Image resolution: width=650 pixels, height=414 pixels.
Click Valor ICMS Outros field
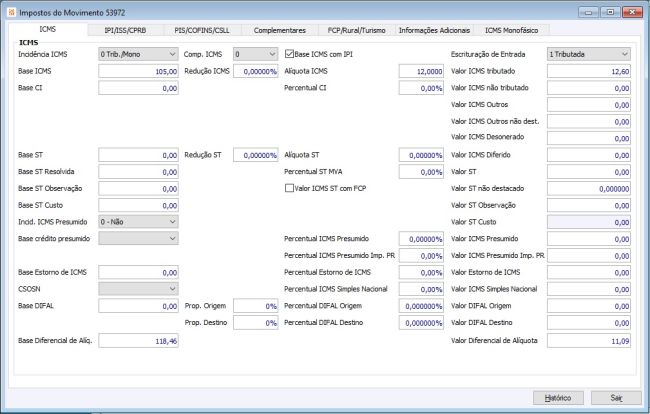click(589, 105)
